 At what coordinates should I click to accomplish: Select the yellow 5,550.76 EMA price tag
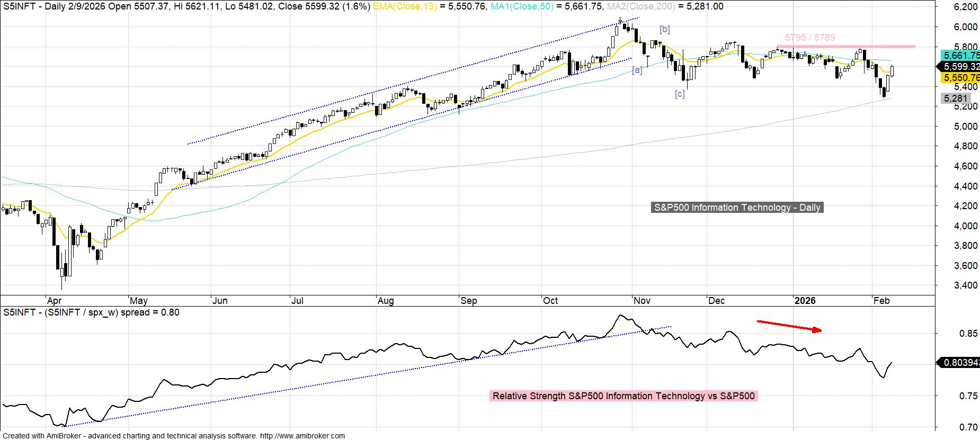click(x=960, y=78)
